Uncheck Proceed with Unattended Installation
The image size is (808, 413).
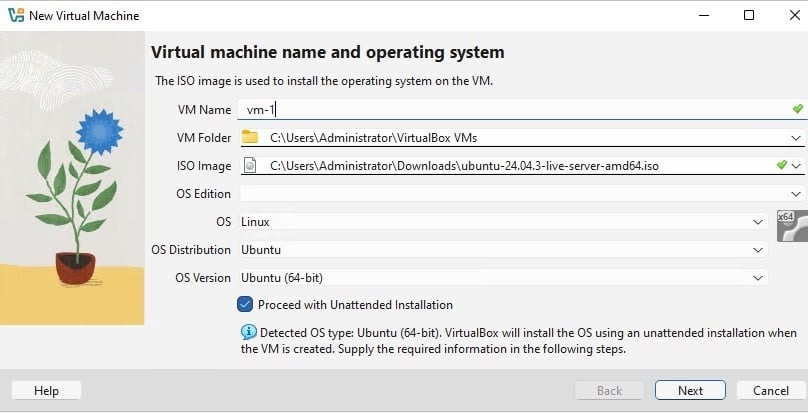coord(245,304)
